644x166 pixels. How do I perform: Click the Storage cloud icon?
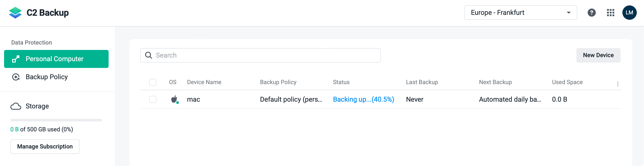[x=16, y=106]
